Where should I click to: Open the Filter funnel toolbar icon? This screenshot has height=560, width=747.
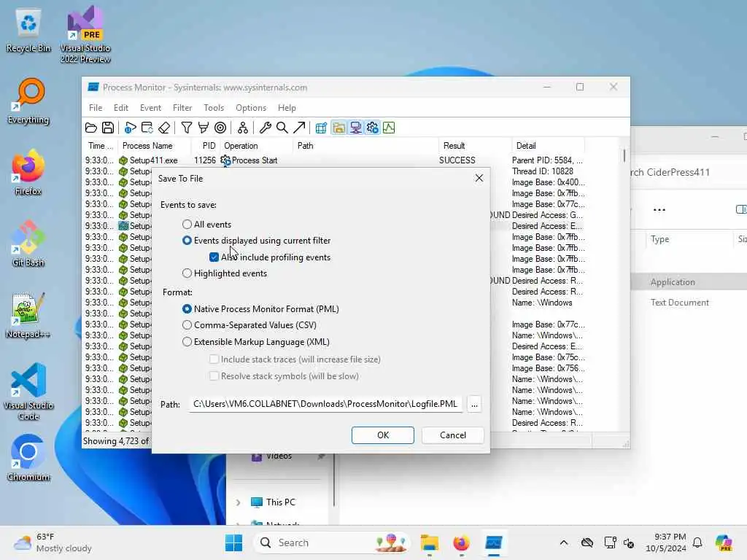[187, 128]
